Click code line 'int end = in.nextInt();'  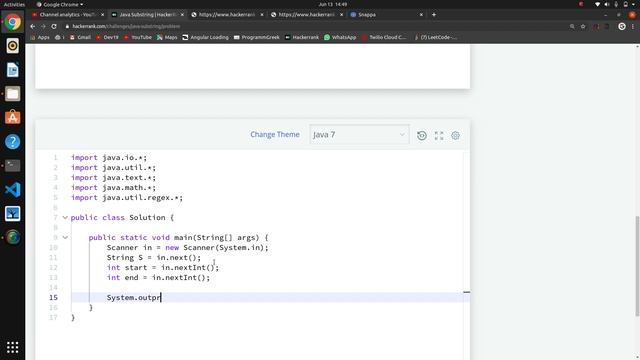coord(158,278)
